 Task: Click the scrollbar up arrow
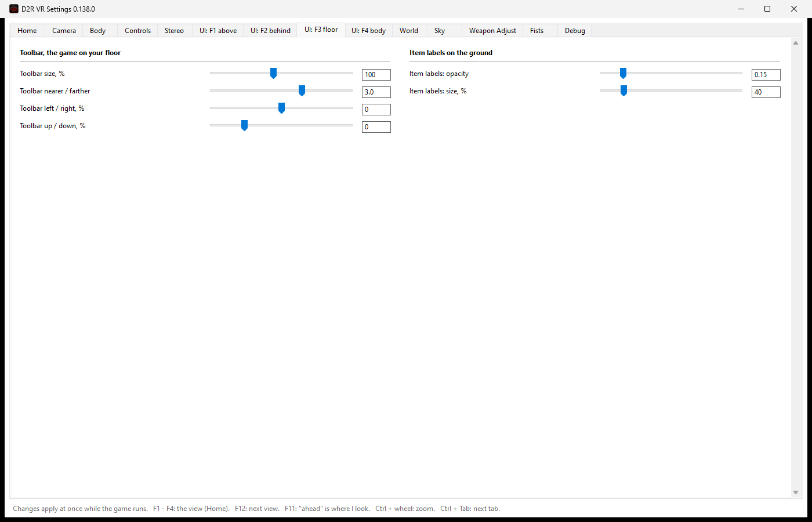[796, 43]
